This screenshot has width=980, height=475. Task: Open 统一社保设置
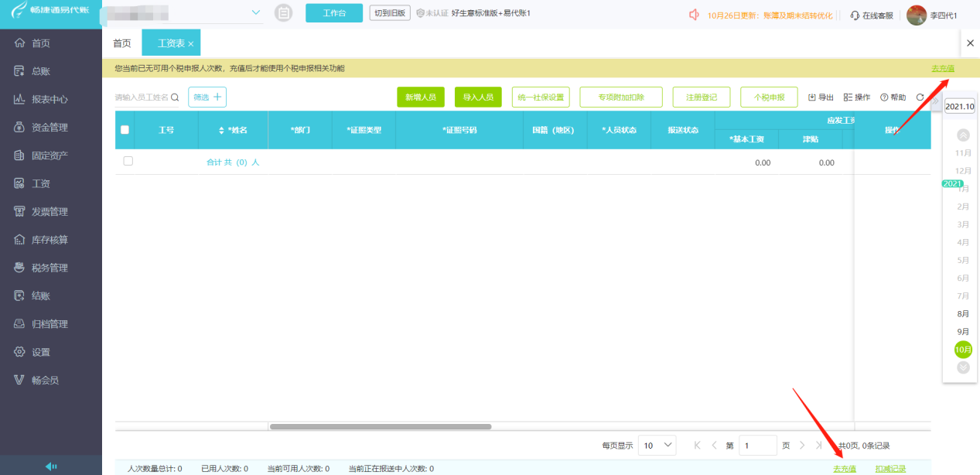pyautogui.click(x=541, y=97)
